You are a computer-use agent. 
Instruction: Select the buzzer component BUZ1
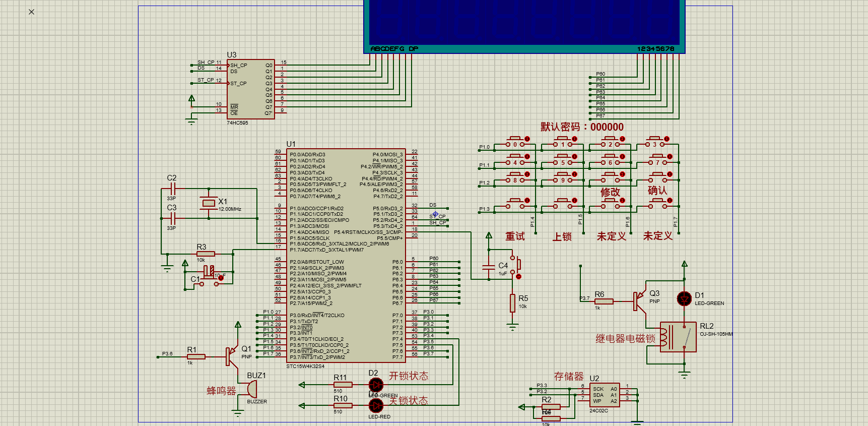251,389
